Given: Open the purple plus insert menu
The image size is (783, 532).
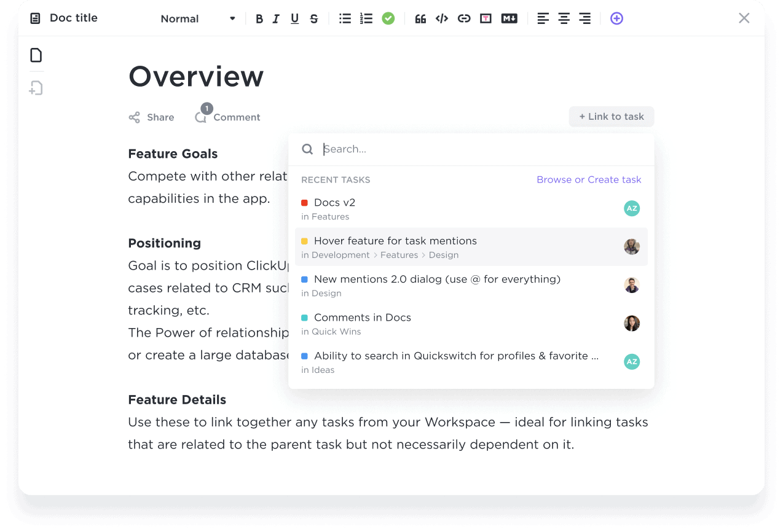Looking at the screenshot, I should (x=616, y=19).
